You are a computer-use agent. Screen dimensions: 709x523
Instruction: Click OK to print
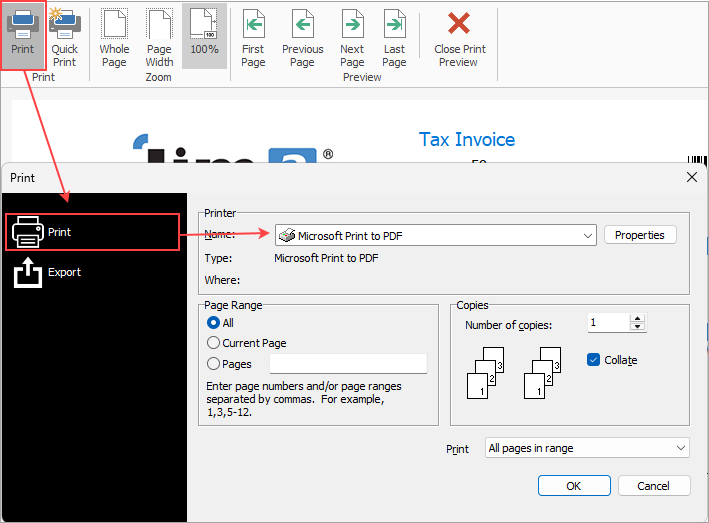point(574,486)
